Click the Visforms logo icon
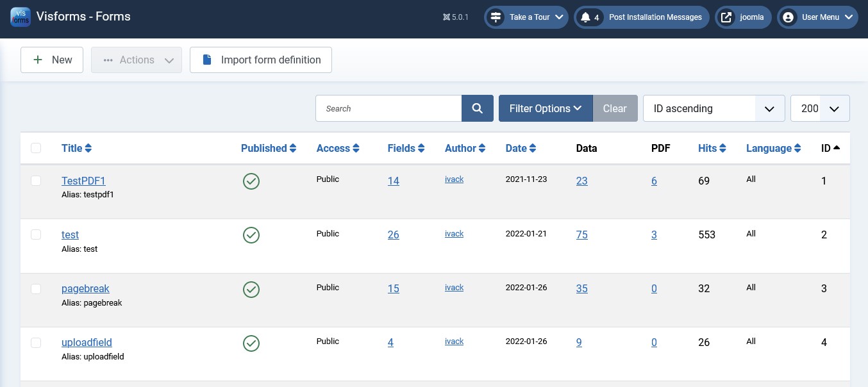868x387 pixels. pos(20,17)
